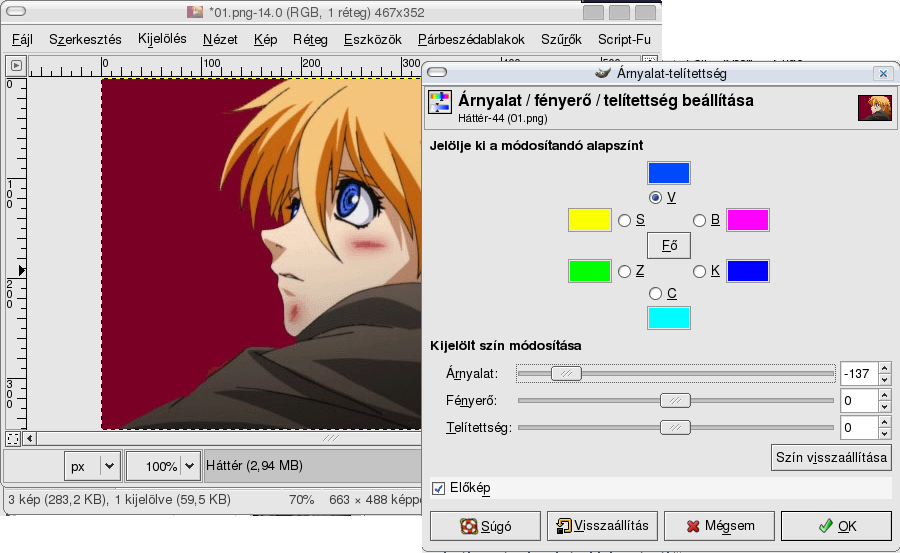Click the magenta color swatch

point(747,220)
